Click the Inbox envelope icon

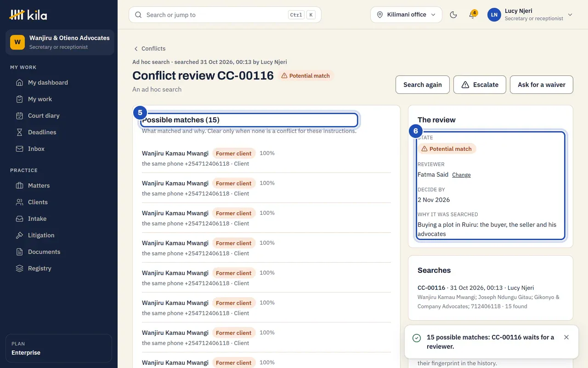(x=19, y=149)
